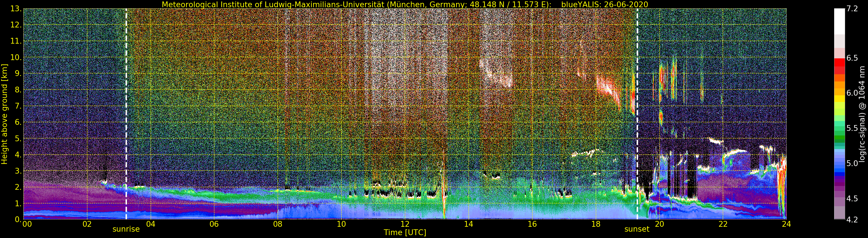Click the colorbar '6.5' value label
The image size is (868, 238).
click(x=852, y=58)
